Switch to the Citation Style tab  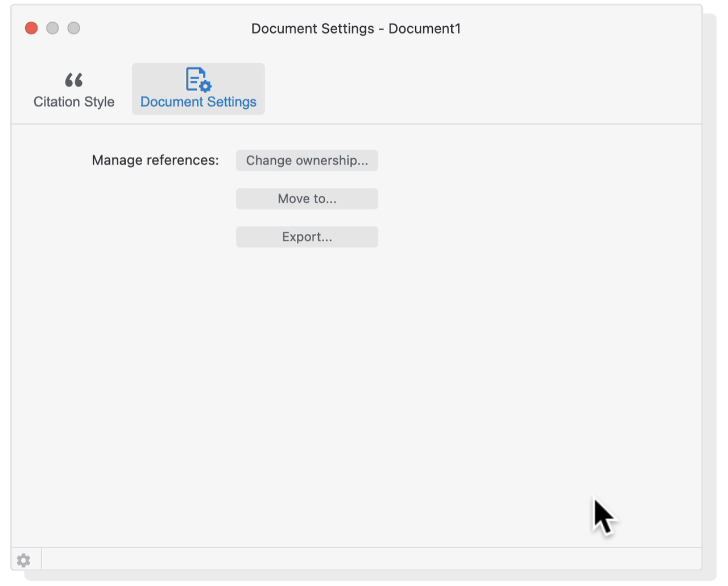pyautogui.click(x=73, y=90)
